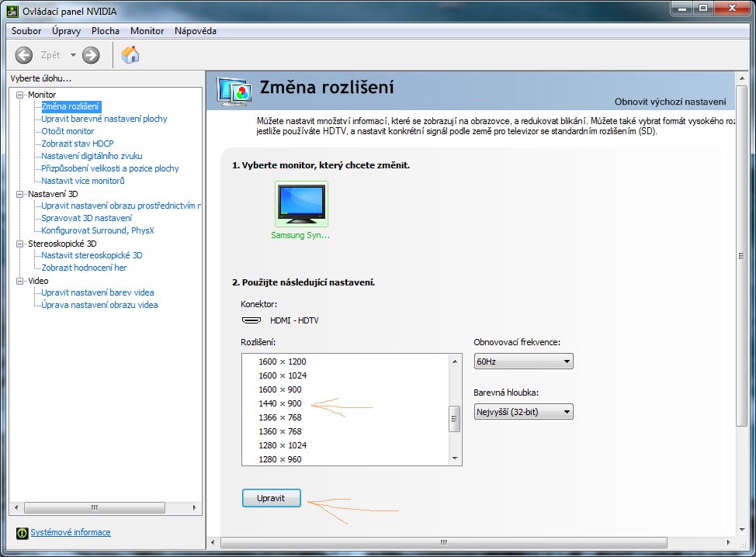This screenshot has width=756, height=557.
Task: Minimize the NVIDIA control panel window
Action: pos(682,8)
